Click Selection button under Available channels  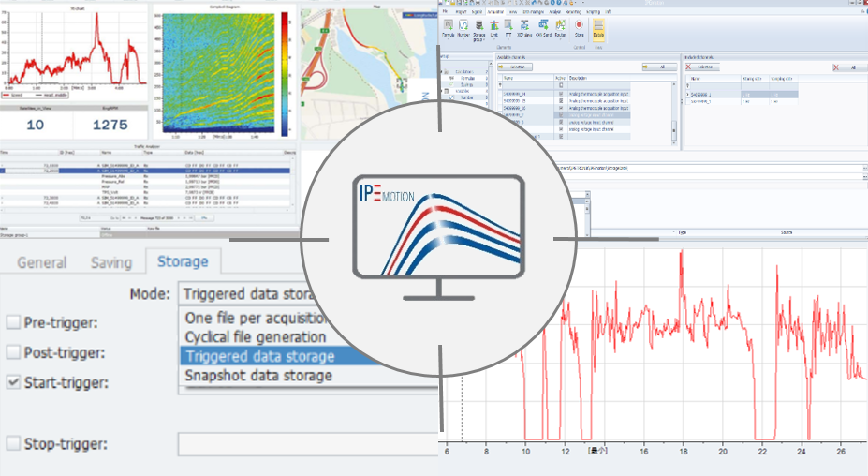click(515, 67)
